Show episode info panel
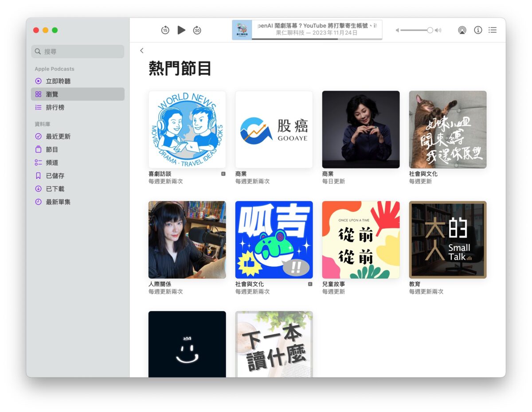Screen dimensions: 532x412 click(478, 30)
